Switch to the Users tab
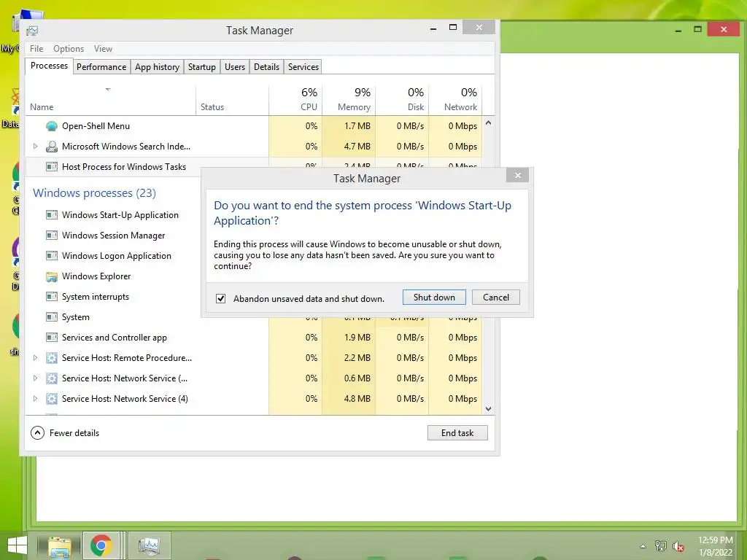The width and height of the screenshot is (747, 560). pyautogui.click(x=235, y=67)
